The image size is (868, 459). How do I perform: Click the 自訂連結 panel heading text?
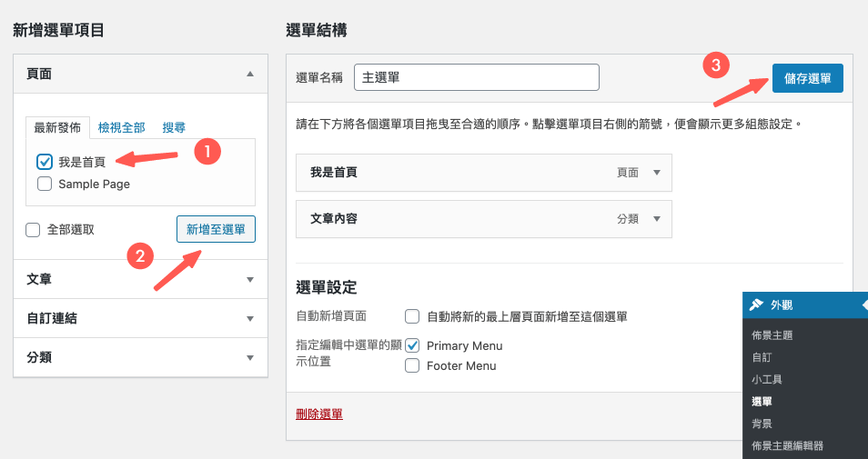tap(52, 318)
